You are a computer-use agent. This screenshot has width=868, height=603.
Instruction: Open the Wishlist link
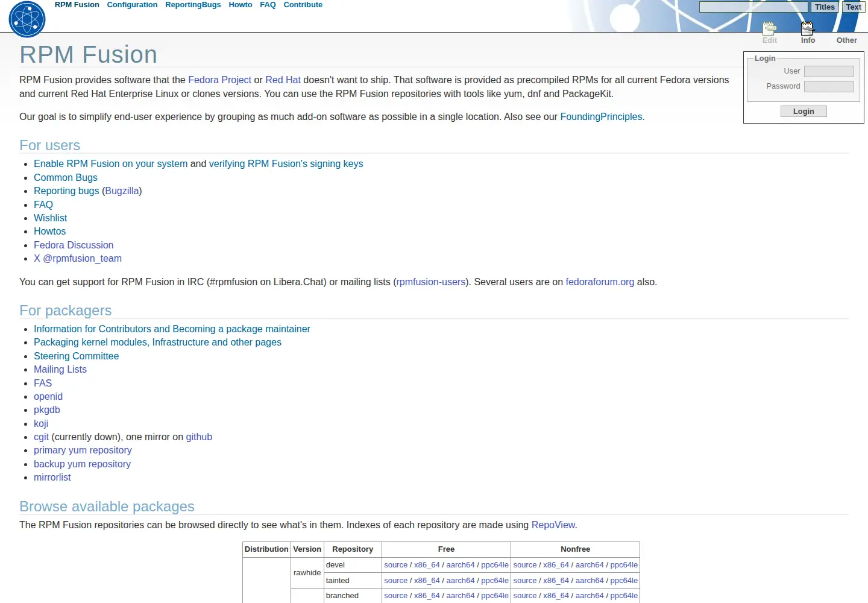pos(50,218)
